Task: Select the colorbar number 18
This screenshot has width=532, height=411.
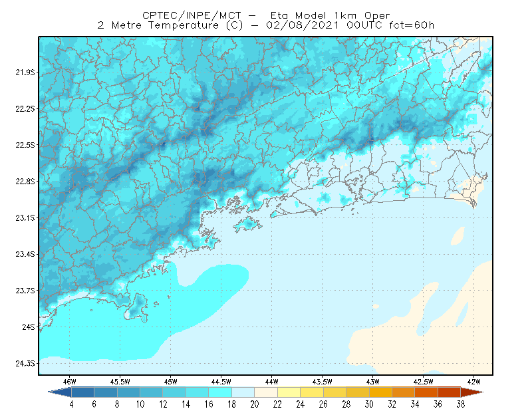Action: (231, 404)
